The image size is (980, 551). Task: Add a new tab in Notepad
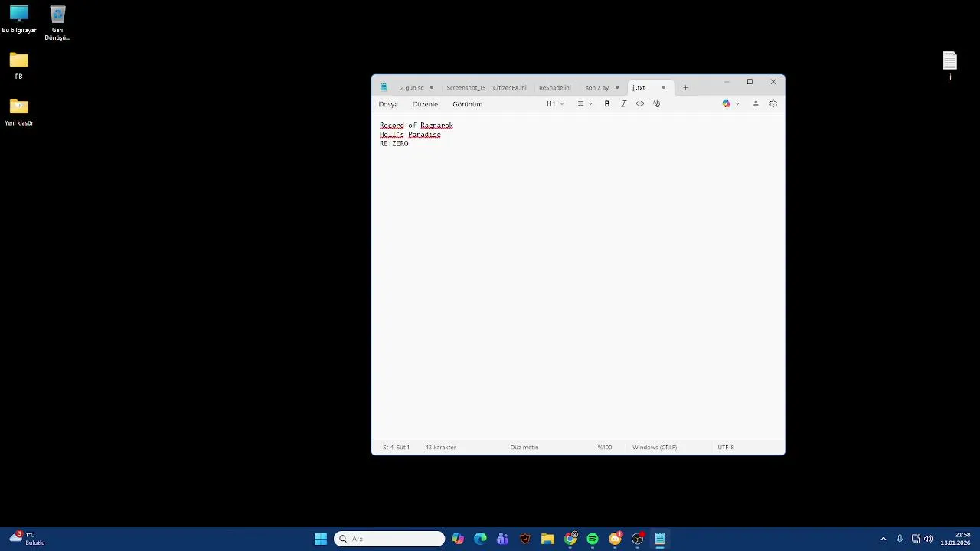tap(685, 88)
